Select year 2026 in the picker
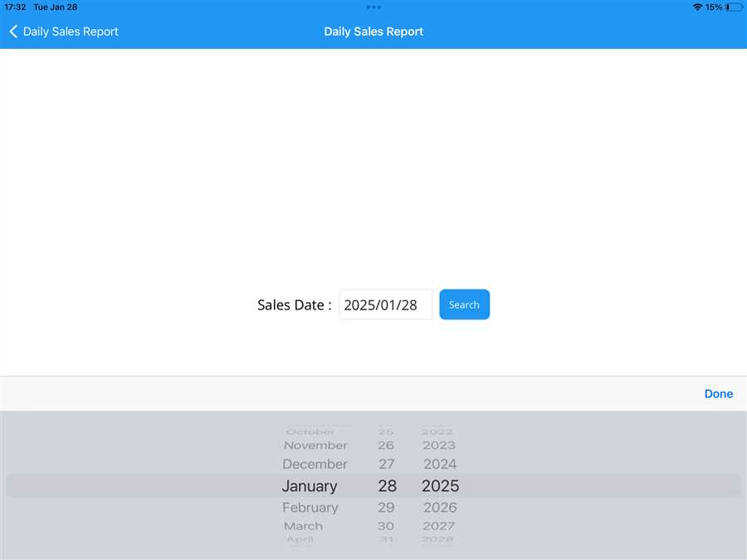 point(440,507)
